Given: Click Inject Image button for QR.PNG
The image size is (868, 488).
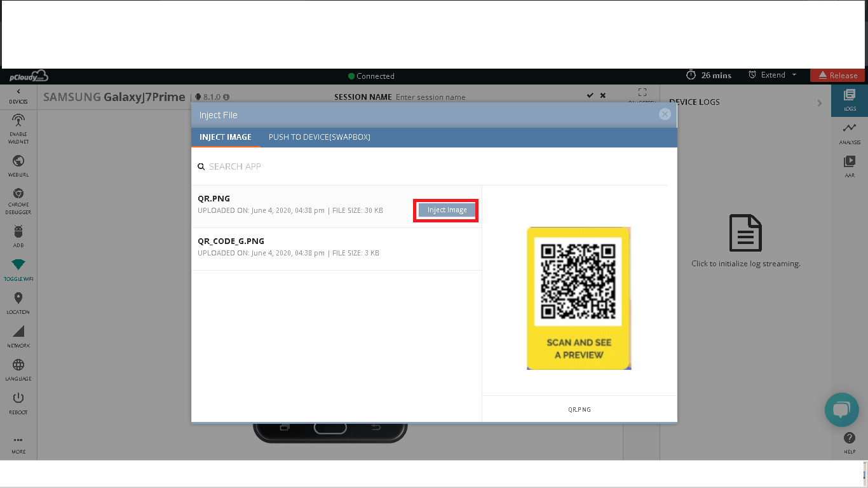Looking at the screenshot, I should tap(447, 210).
